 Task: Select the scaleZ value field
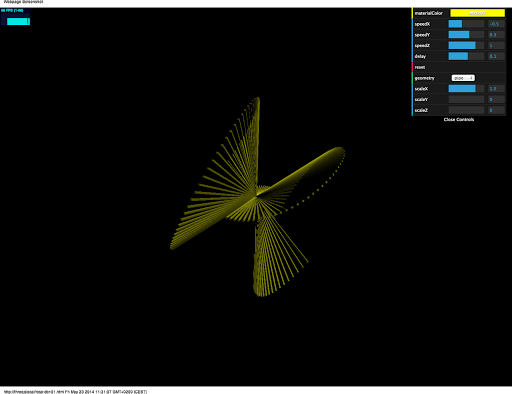click(496, 110)
